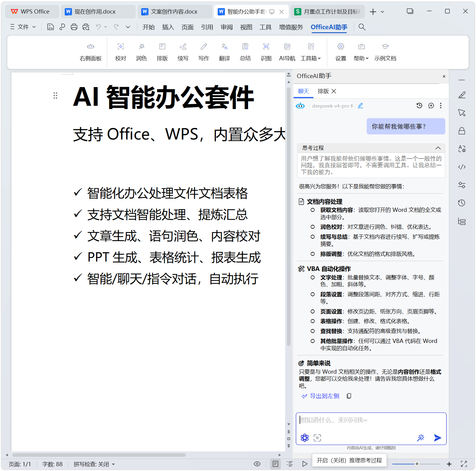Open the 插入 ribbon tab
476x471 pixels.
(168, 27)
